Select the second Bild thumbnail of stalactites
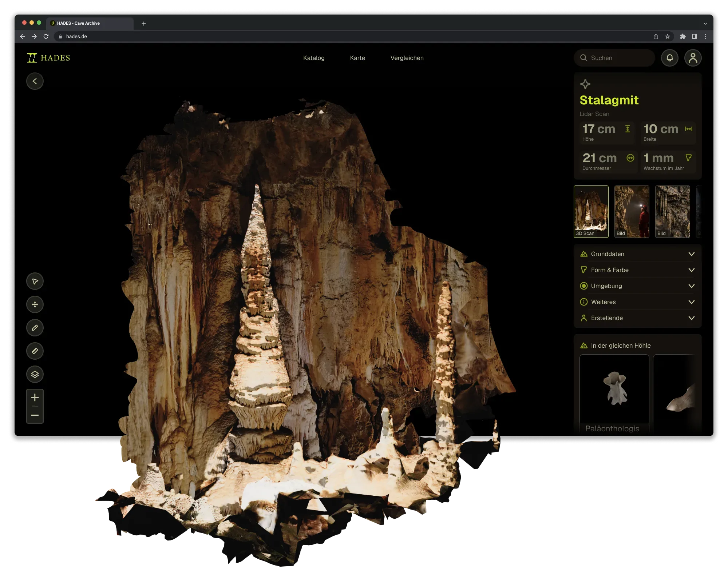This screenshot has width=728, height=583. (x=673, y=212)
